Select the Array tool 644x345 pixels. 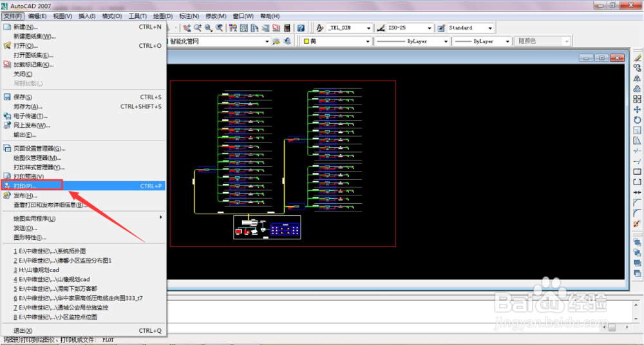(637, 99)
